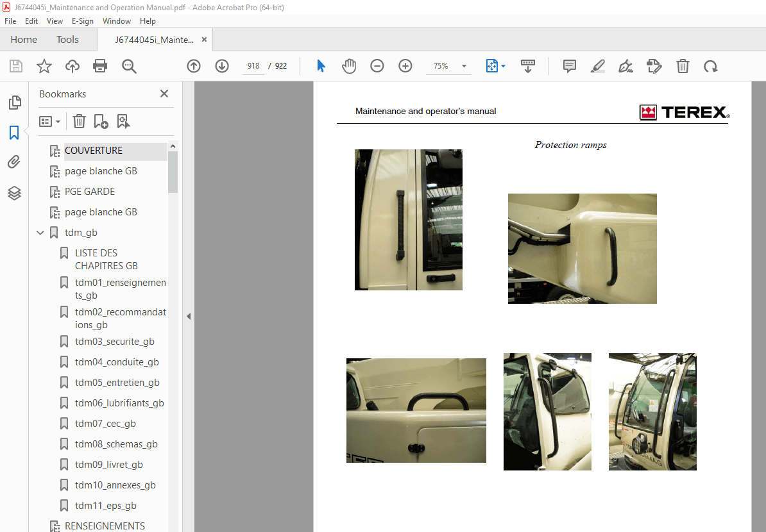The height and width of the screenshot is (532, 766).
Task: Open bookmarks options dropdown menu
Action: pyautogui.click(x=50, y=121)
